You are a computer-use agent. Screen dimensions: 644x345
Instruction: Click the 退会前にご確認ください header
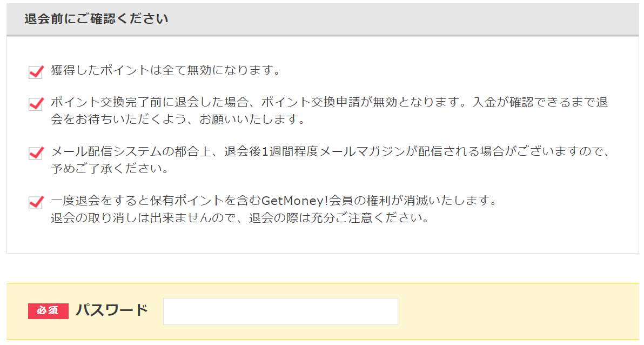97,19
